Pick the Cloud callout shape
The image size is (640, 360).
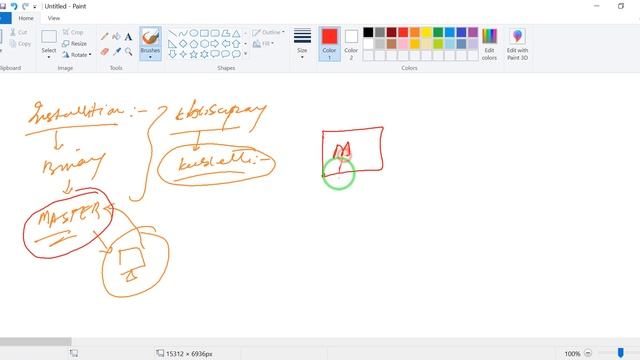pyautogui.click(x=236, y=54)
